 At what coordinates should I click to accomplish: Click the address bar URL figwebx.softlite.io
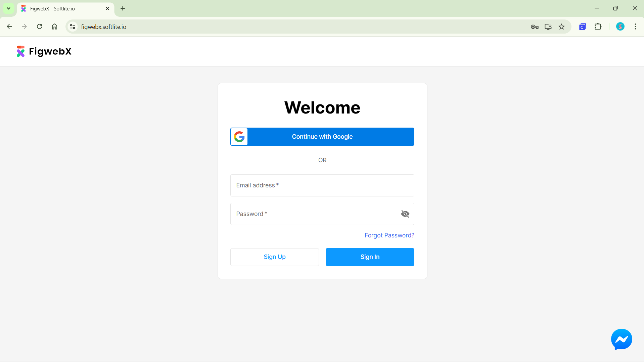[x=103, y=27]
